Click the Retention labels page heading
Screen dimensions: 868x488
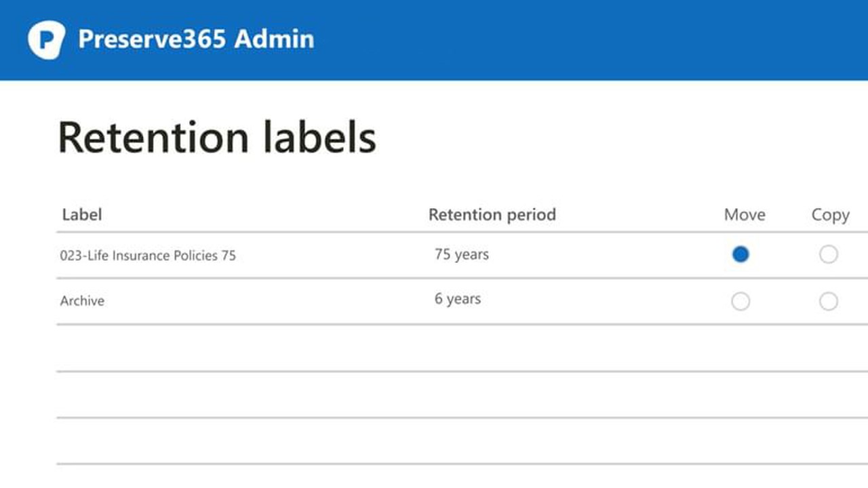(x=217, y=138)
